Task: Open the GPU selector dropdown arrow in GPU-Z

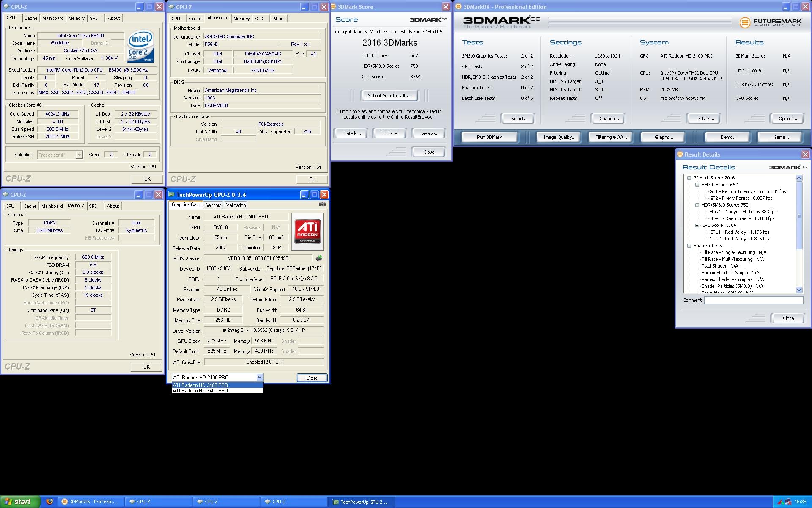Action: tap(260, 377)
